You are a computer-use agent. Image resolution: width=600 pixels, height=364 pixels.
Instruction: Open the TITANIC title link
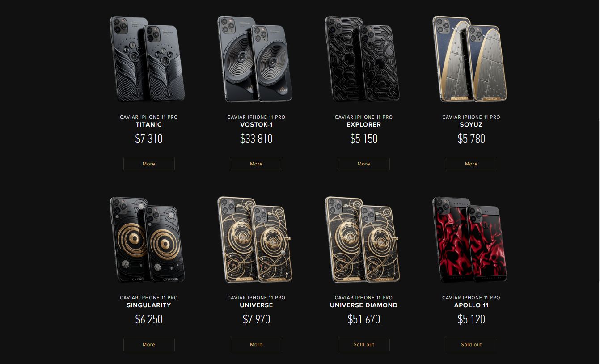point(149,124)
